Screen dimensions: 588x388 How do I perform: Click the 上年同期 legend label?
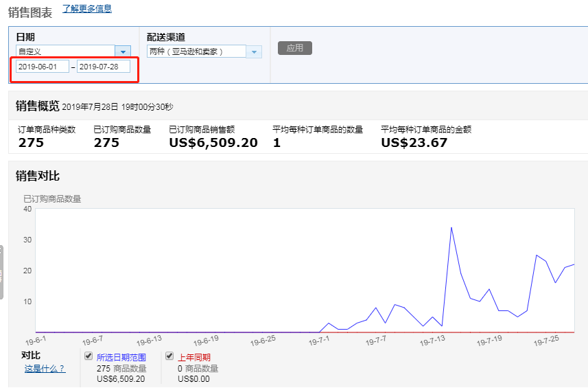click(194, 357)
